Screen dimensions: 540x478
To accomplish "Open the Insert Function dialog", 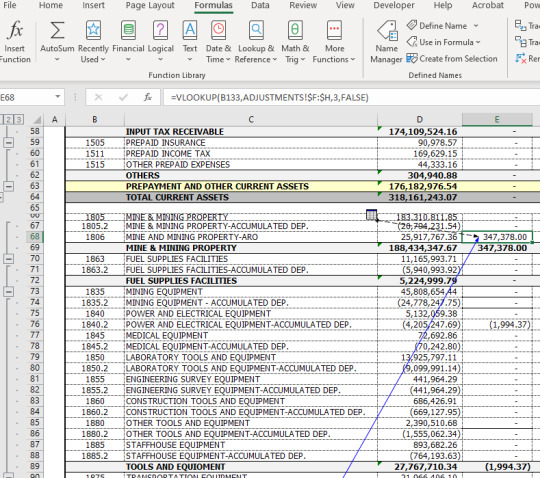I will click(x=15, y=41).
